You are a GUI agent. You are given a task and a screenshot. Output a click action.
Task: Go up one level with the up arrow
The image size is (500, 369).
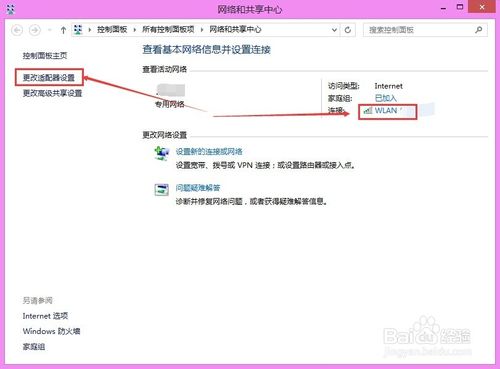pos(63,30)
